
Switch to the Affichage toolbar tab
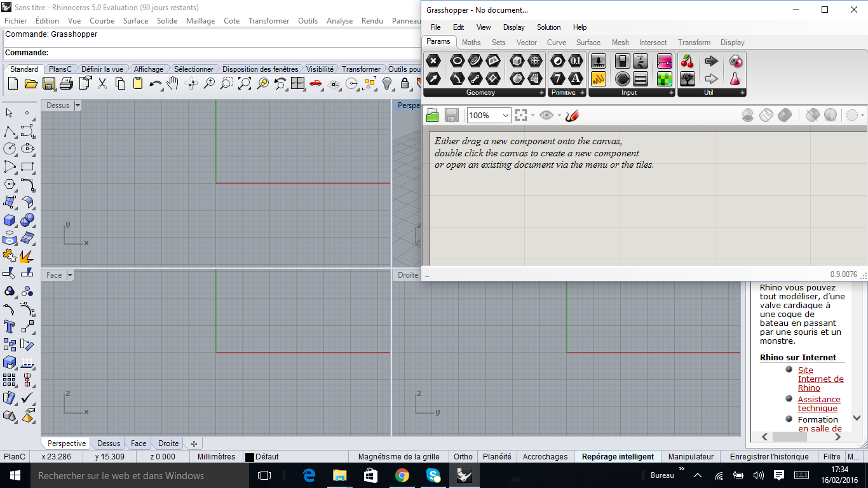(x=149, y=69)
